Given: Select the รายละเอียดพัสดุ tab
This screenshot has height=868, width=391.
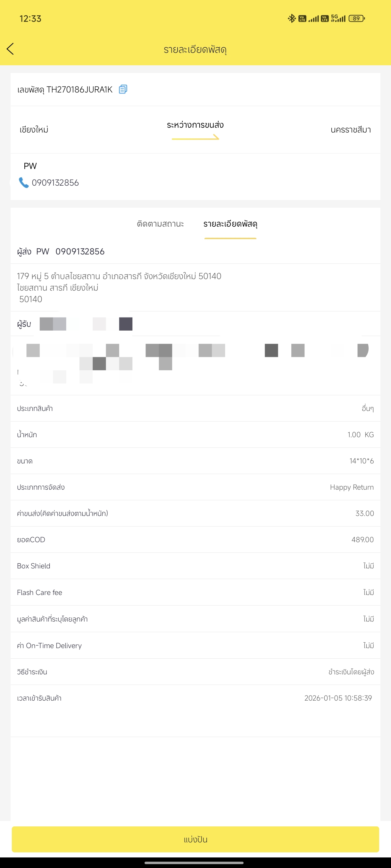Looking at the screenshot, I should pos(230,224).
